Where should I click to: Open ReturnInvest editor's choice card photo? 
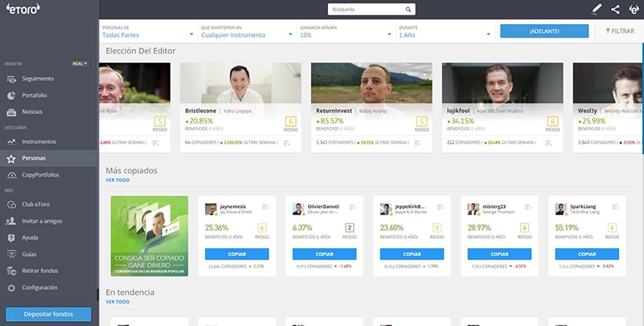(x=371, y=83)
